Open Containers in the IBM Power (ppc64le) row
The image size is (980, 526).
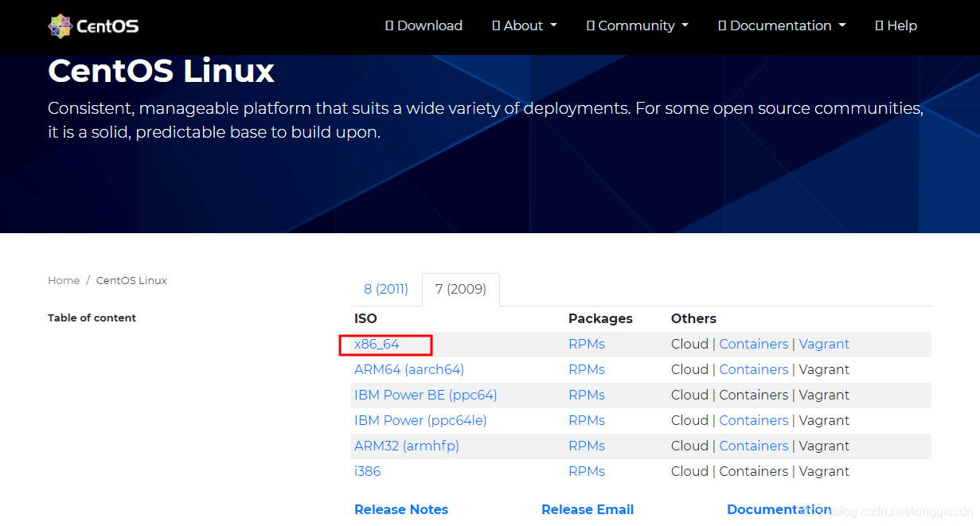pos(754,420)
